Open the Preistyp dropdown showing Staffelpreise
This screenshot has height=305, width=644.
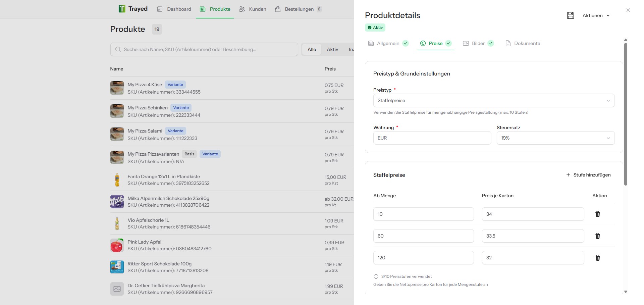pos(493,100)
